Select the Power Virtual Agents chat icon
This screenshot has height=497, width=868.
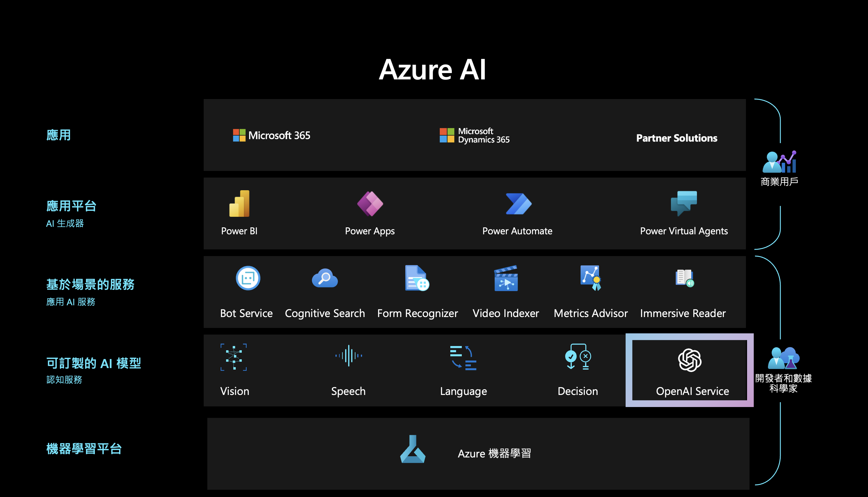(x=684, y=204)
